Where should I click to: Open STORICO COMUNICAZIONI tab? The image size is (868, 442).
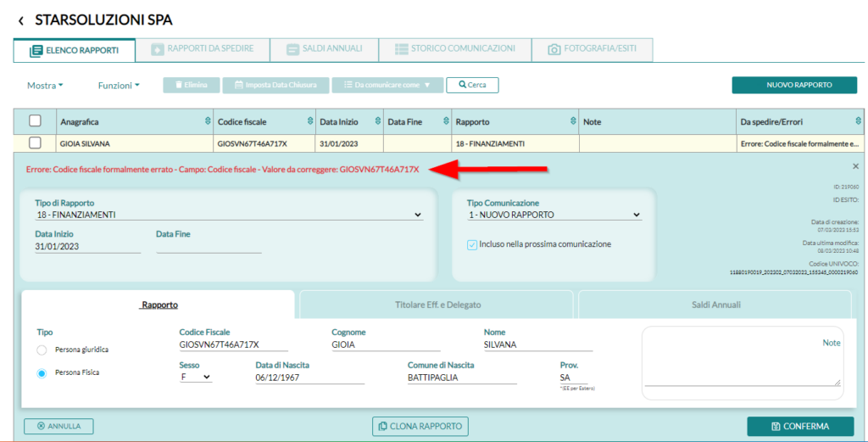(x=455, y=48)
